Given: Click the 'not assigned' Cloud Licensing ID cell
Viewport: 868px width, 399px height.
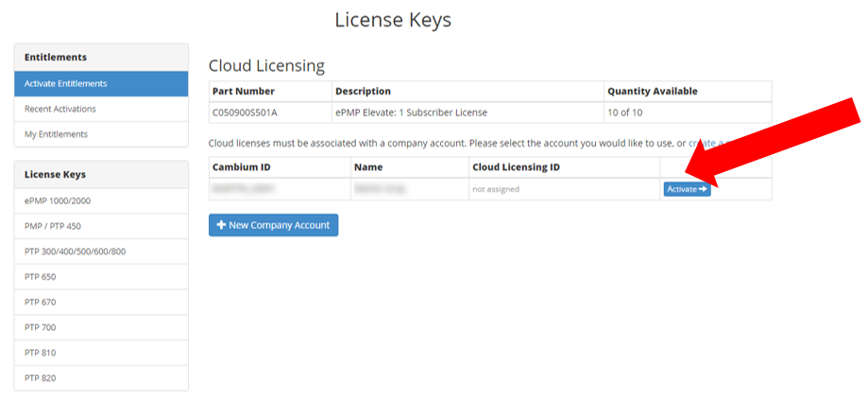Looking at the screenshot, I should pyautogui.click(x=496, y=189).
